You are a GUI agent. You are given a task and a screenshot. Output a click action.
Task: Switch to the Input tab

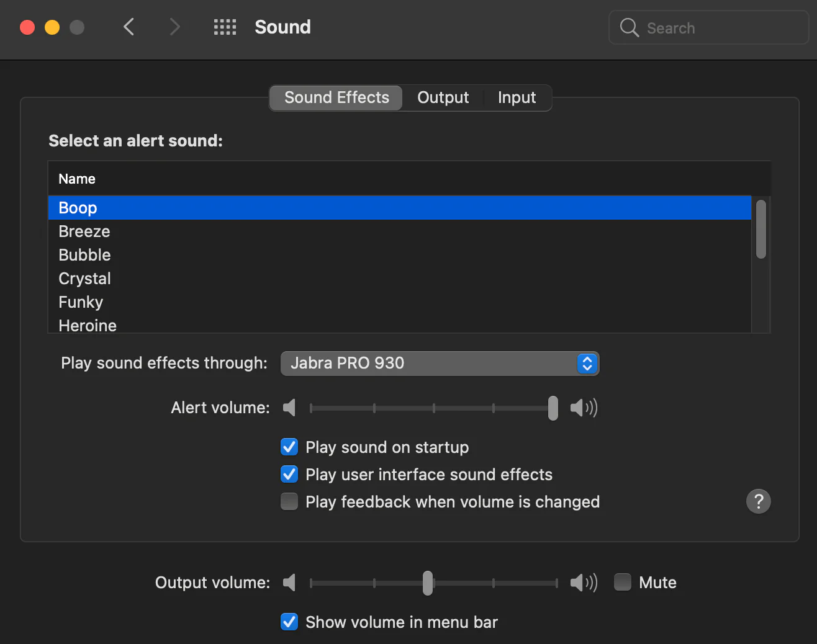click(x=517, y=98)
